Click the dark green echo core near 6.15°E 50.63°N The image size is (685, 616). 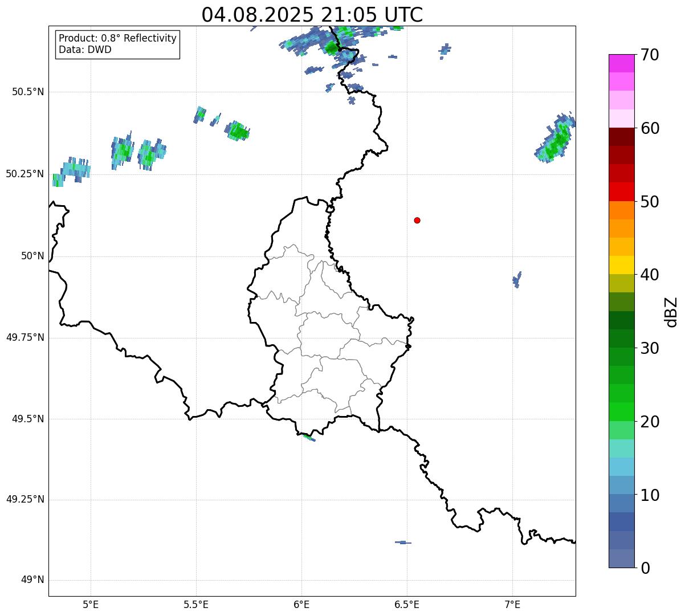pyautogui.click(x=332, y=48)
